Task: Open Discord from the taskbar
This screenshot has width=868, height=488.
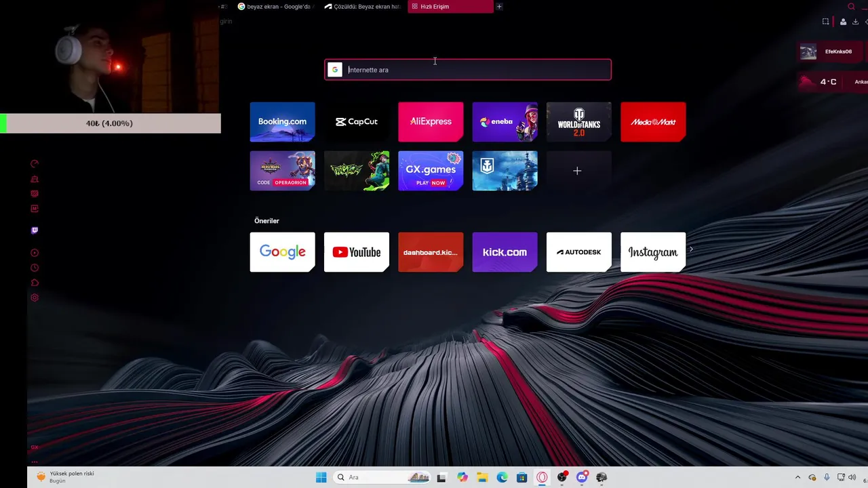Action: click(x=581, y=477)
